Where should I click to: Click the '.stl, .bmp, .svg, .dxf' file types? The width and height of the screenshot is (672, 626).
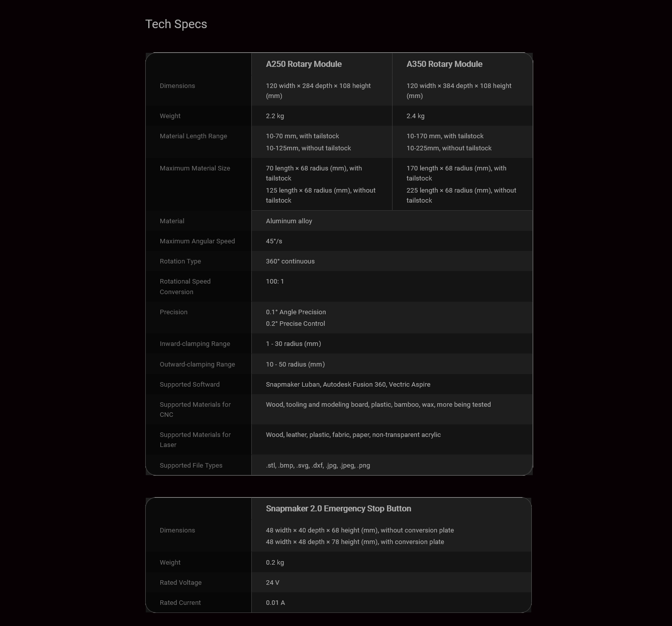click(x=318, y=466)
